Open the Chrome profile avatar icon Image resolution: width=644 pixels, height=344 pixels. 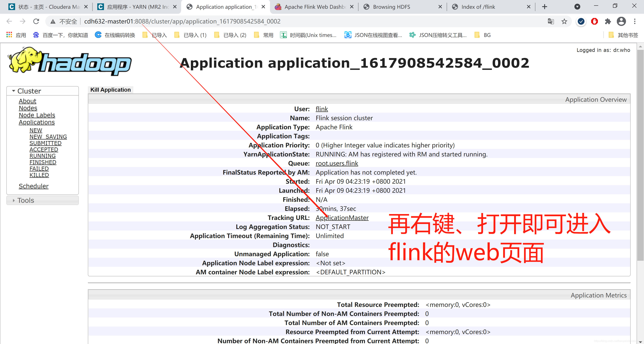point(621,21)
